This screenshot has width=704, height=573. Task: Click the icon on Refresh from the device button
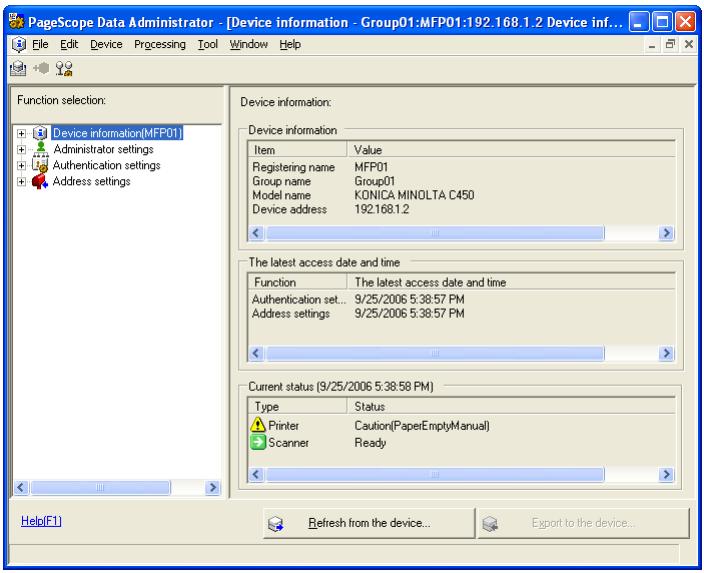[275, 524]
